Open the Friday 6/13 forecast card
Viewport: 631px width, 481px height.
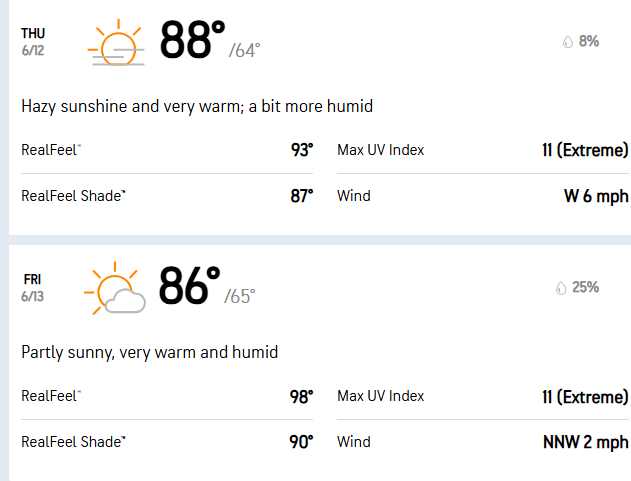click(x=33, y=287)
